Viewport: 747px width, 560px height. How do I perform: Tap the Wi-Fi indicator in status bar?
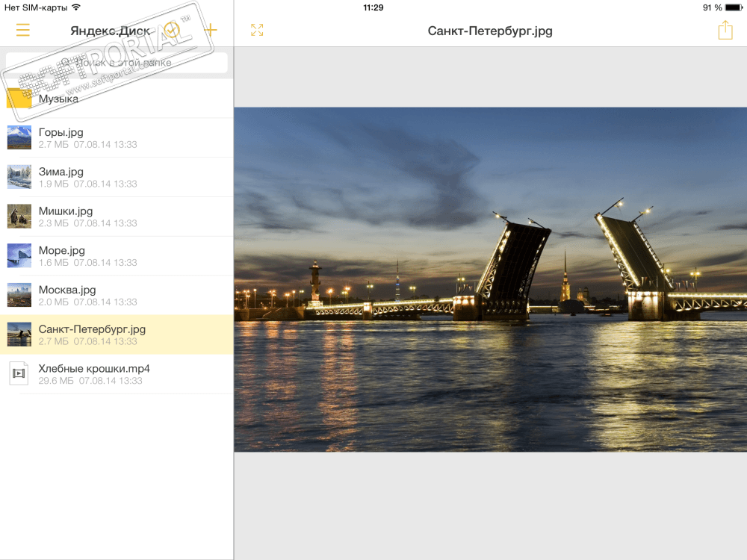(76, 7)
